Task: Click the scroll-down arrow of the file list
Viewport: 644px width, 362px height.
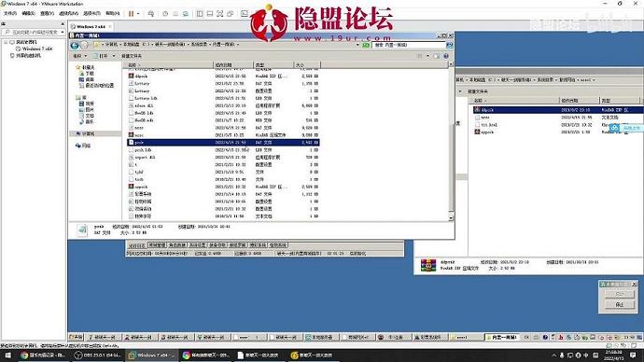Action: (451, 218)
